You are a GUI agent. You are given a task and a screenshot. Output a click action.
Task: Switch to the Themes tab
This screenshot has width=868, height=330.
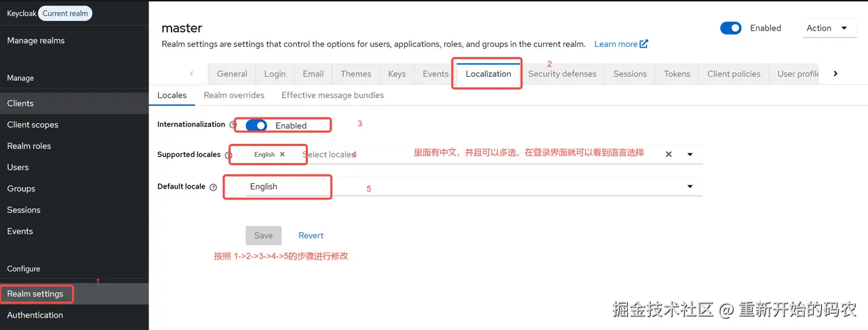tap(356, 74)
